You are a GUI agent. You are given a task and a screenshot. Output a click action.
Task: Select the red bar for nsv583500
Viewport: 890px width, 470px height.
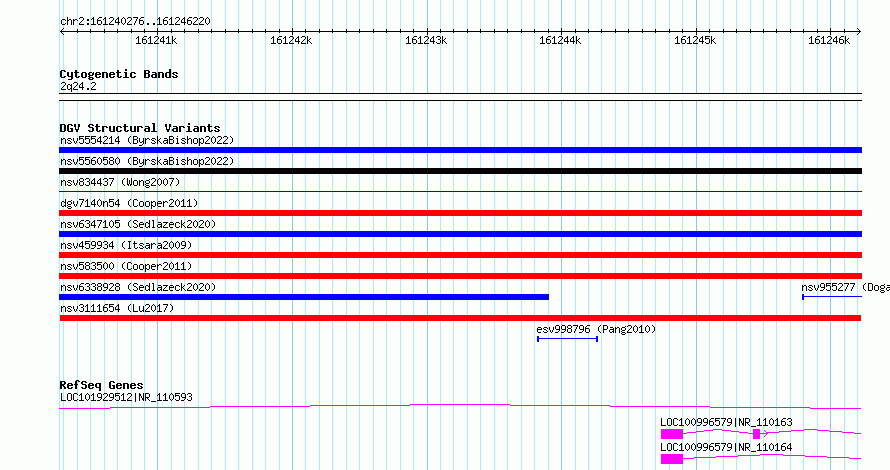[x=460, y=276]
